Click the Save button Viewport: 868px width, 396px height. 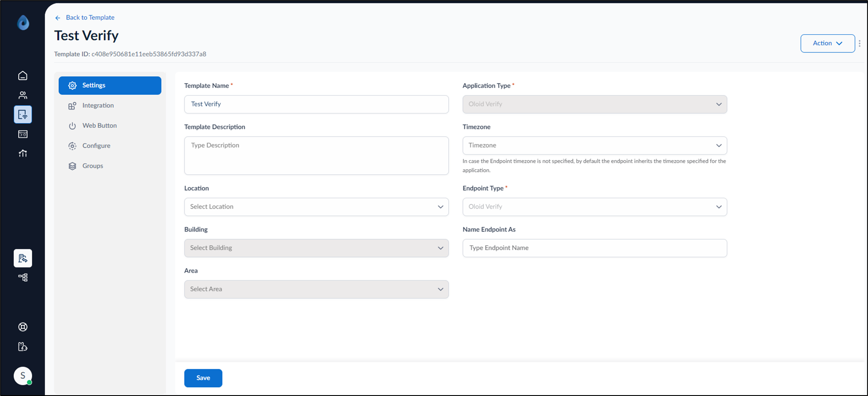click(x=203, y=378)
